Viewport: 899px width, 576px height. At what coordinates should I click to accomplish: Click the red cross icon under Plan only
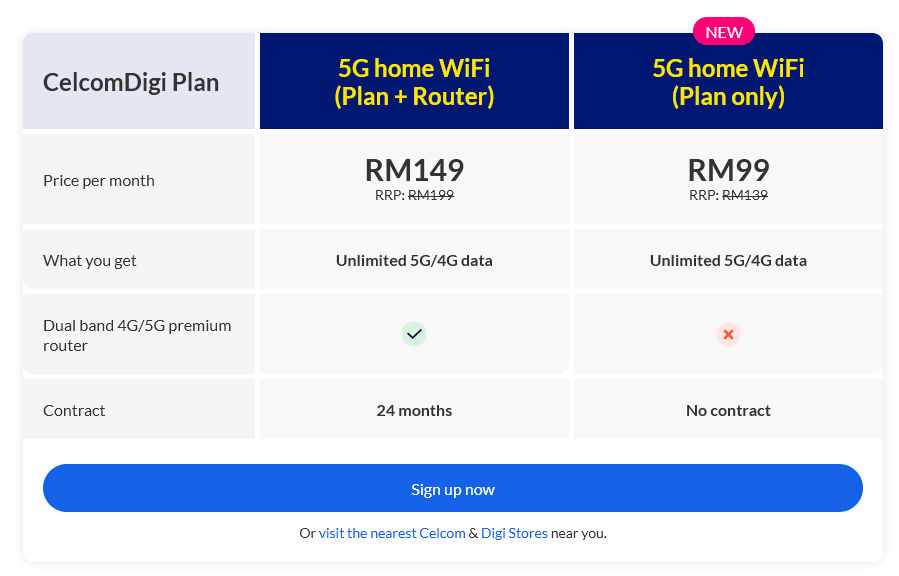pyautogui.click(x=728, y=334)
